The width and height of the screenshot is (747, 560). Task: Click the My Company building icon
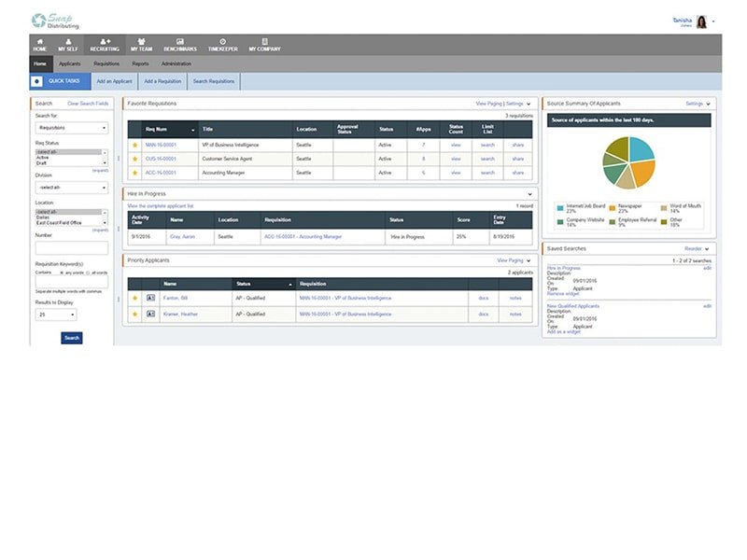pyautogui.click(x=264, y=42)
